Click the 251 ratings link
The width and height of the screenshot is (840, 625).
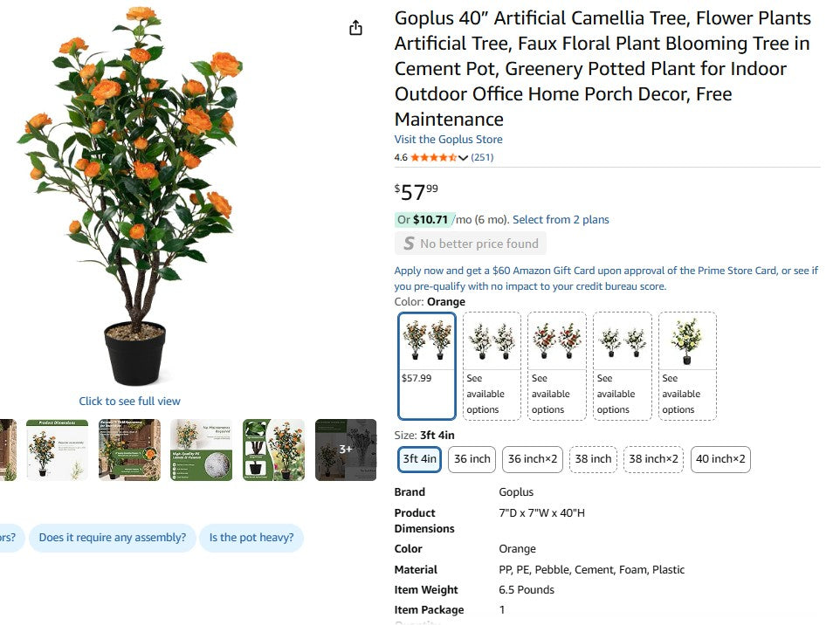click(481, 157)
